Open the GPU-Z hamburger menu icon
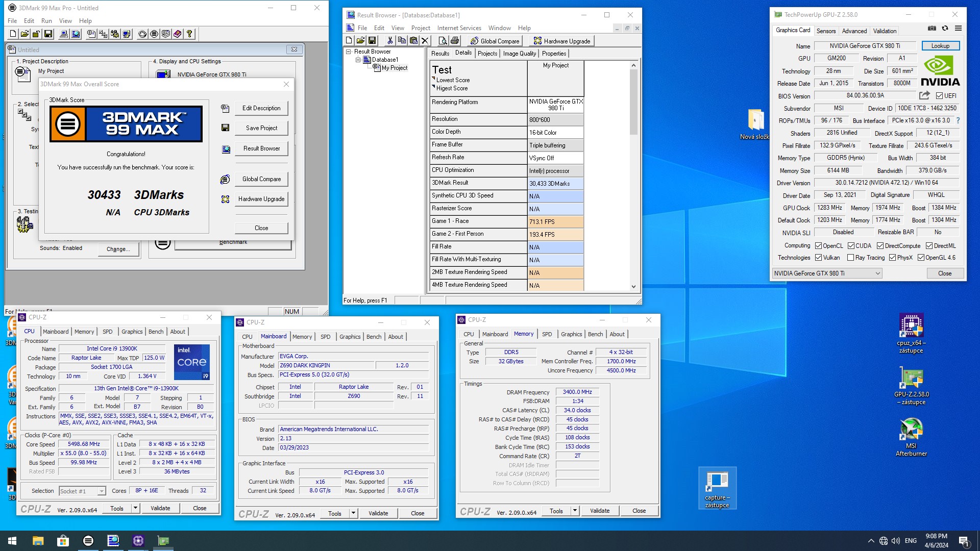 [958, 29]
